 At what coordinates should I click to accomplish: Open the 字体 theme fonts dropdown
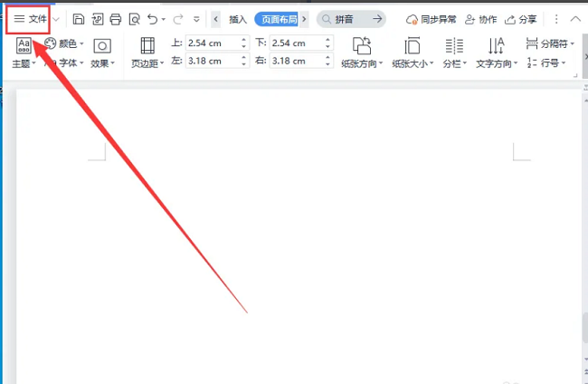click(63, 62)
